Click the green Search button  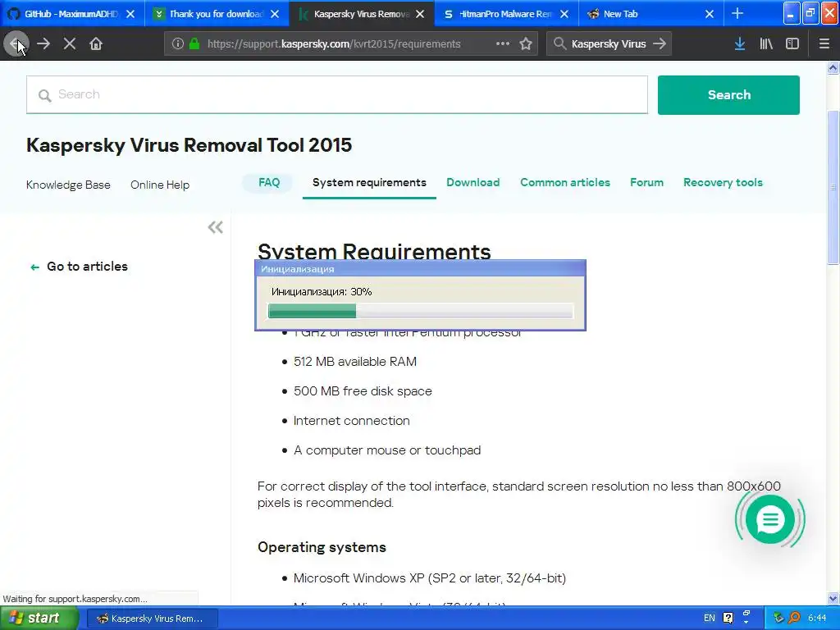coord(728,95)
